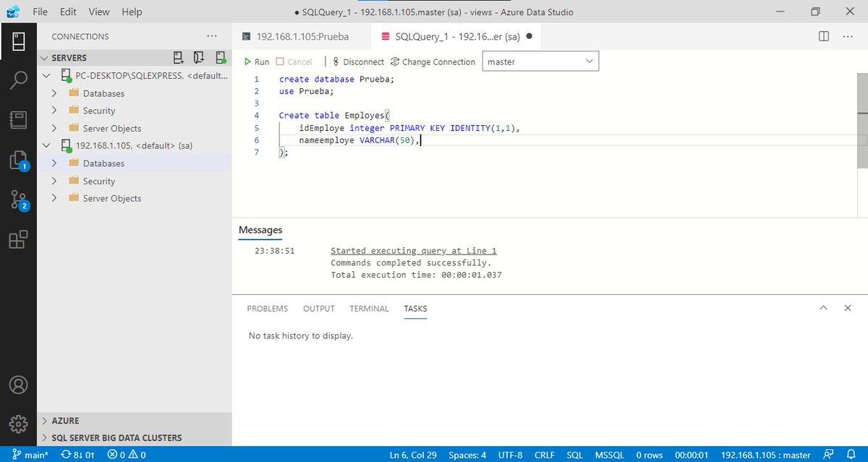
Task: Open the Edit menu
Action: point(69,12)
